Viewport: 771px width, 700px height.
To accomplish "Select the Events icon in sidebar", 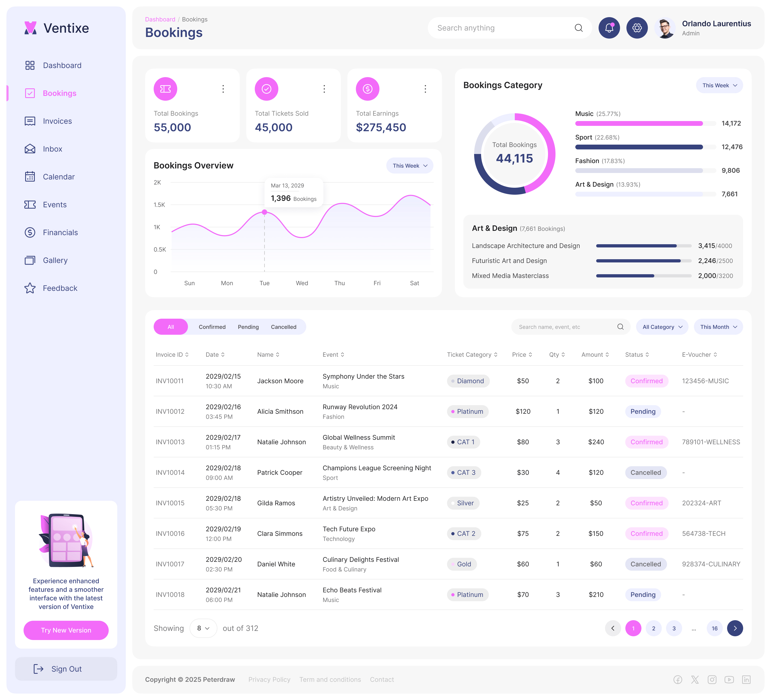I will coord(31,205).
